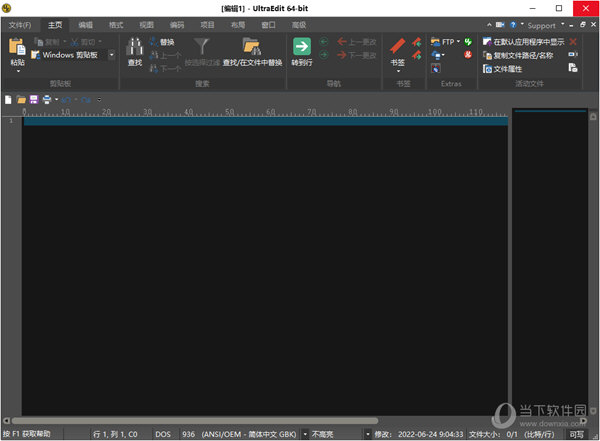The image size is (600, 441).
Task: Click the Redo arrow in quick toolbar
Action: (x=86, y=100)
